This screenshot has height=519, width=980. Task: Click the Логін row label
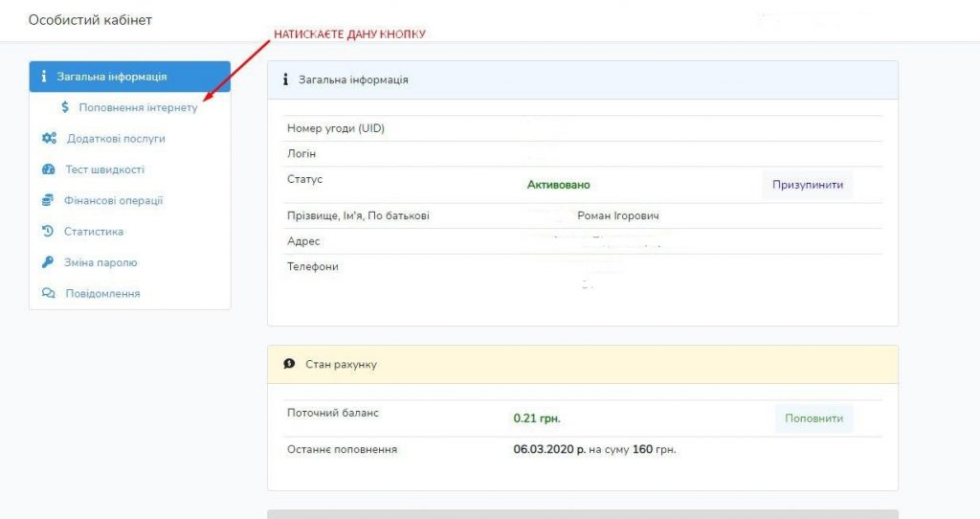pyautogui.click(x=301, y=154)
